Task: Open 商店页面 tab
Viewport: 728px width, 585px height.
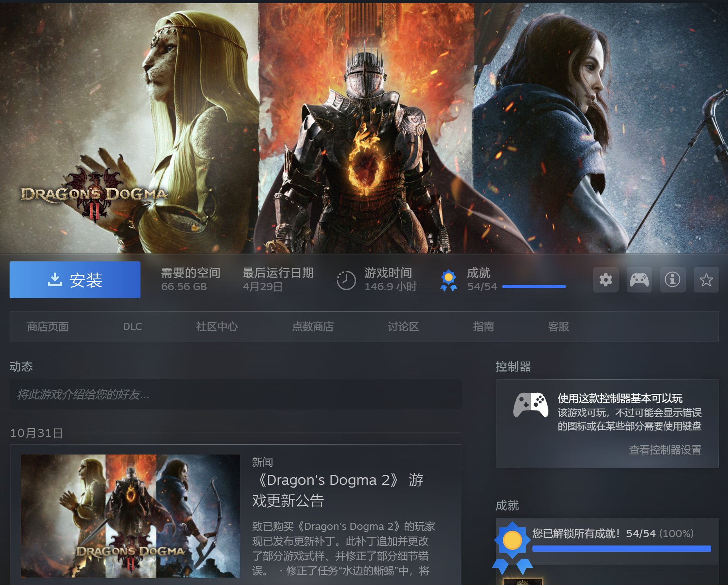Action: click(x=48, y=326)
